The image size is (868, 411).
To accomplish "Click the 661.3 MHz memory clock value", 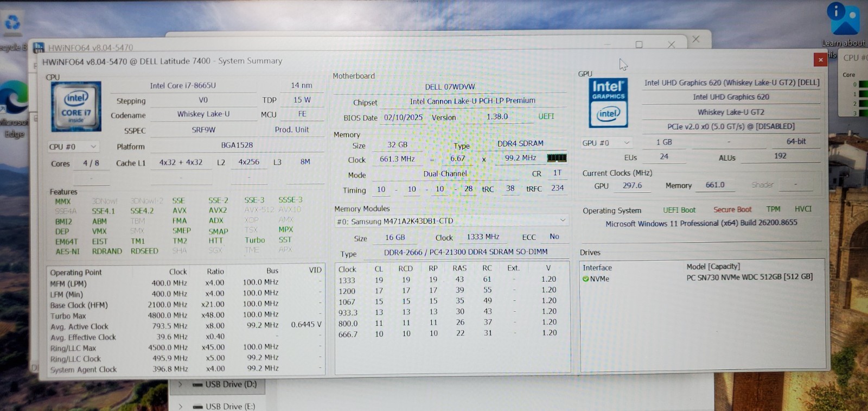I will (x=397, y=159).
